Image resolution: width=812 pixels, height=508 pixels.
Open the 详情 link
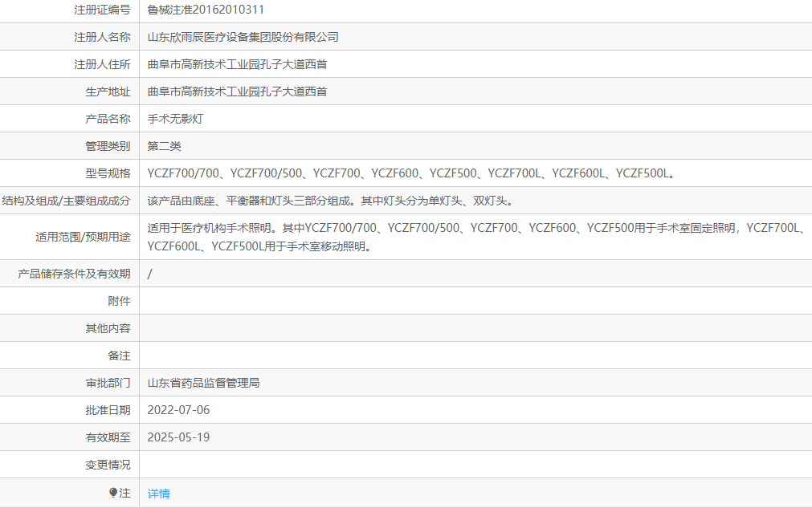(x=158, y=494)
